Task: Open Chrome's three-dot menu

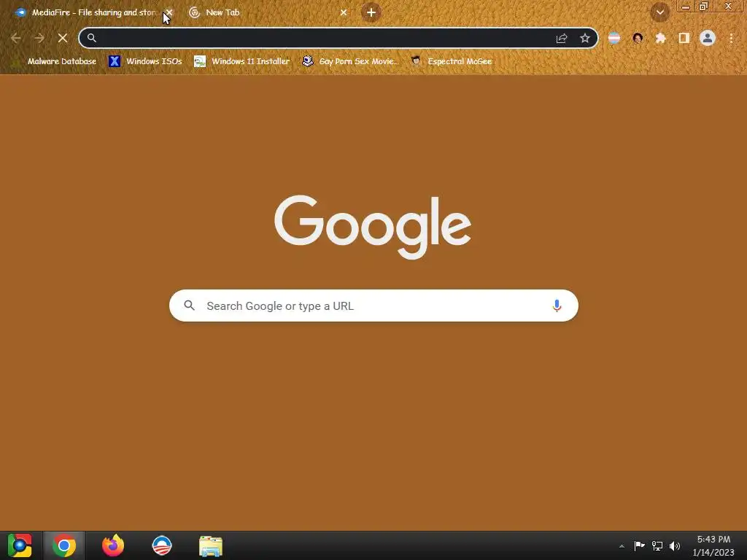Action: tap(731, 38)
